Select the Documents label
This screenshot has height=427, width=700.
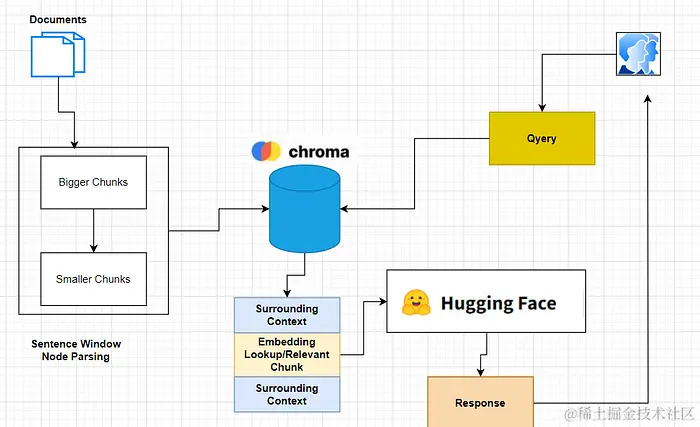(x=58, y=20)
